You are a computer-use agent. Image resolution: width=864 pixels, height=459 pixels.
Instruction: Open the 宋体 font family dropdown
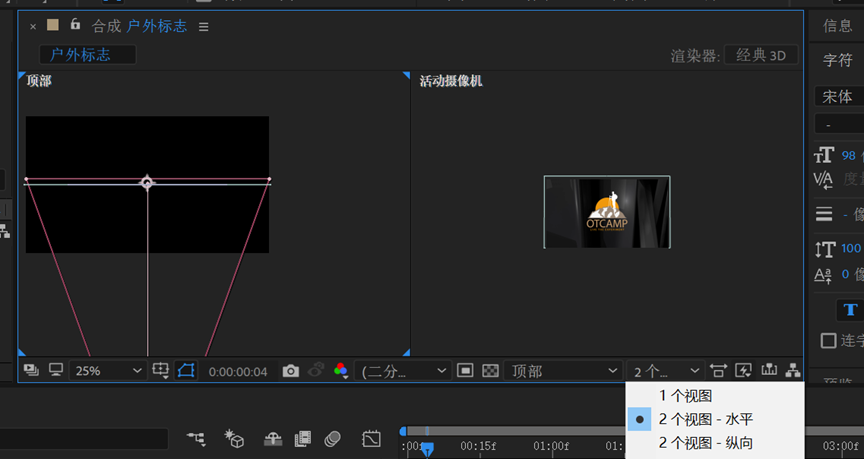click(839, 96)
